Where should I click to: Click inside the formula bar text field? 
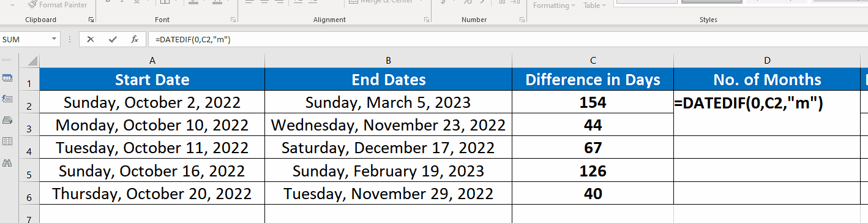[x=508, y=40]
